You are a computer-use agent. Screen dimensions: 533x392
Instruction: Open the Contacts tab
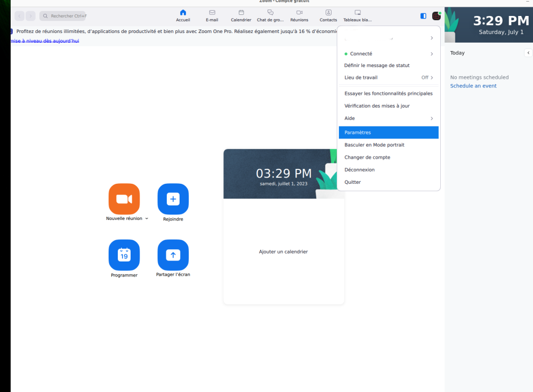point(328,15)
